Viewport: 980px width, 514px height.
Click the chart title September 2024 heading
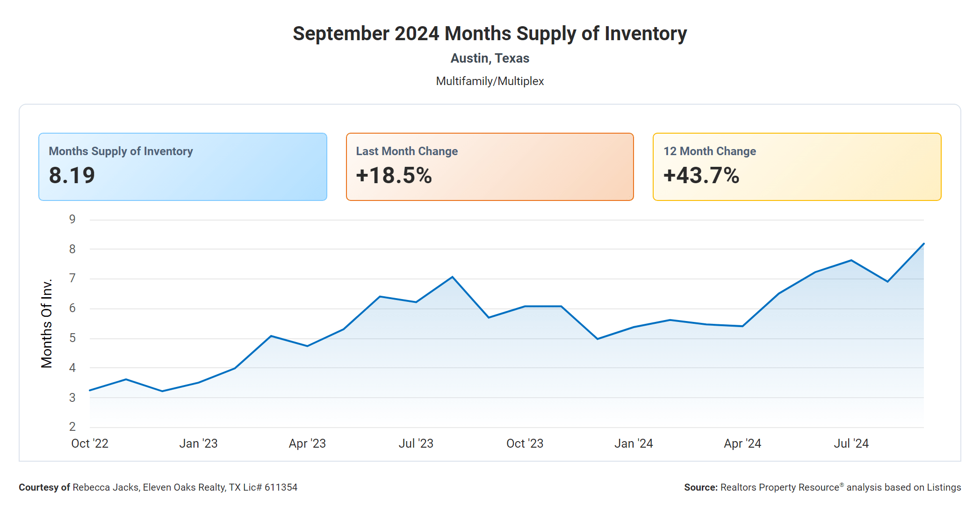[x=490, y=34]
